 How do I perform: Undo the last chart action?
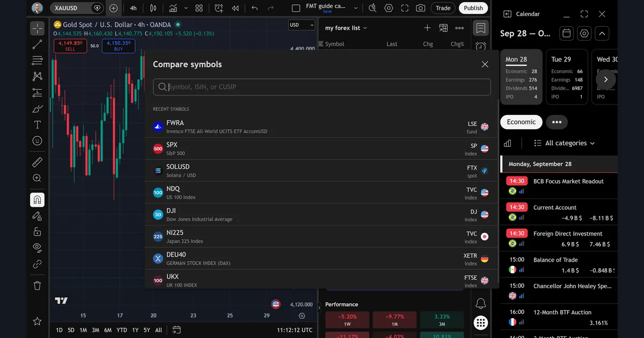255,8
